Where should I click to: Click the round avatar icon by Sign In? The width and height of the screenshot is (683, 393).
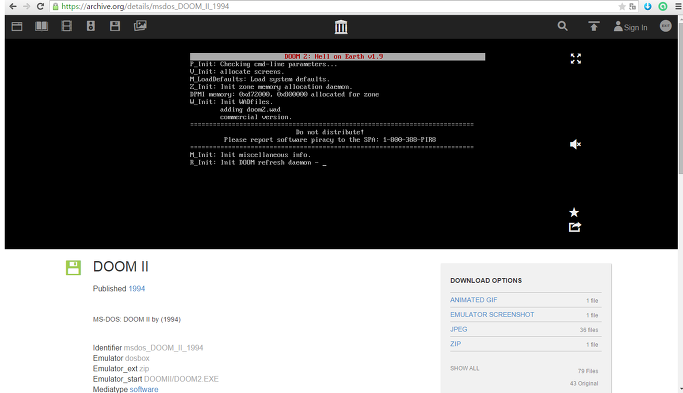click(x=665, y=26)
